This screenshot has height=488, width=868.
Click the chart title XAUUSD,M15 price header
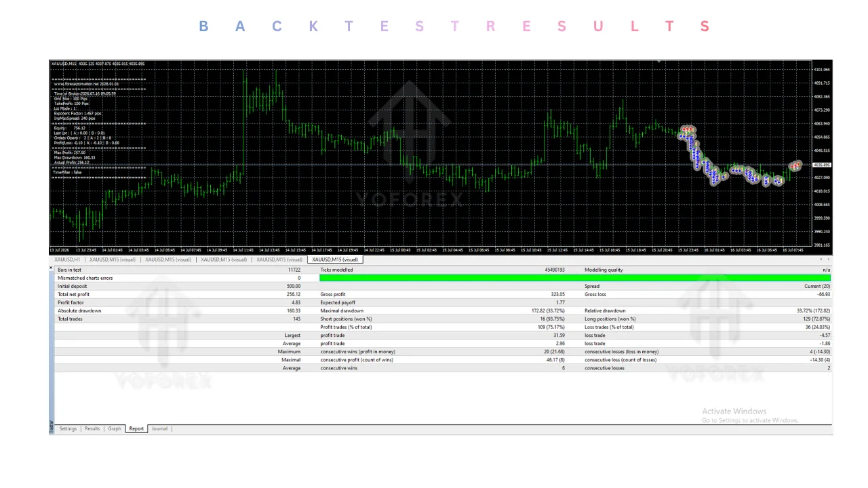click(98, 64)
